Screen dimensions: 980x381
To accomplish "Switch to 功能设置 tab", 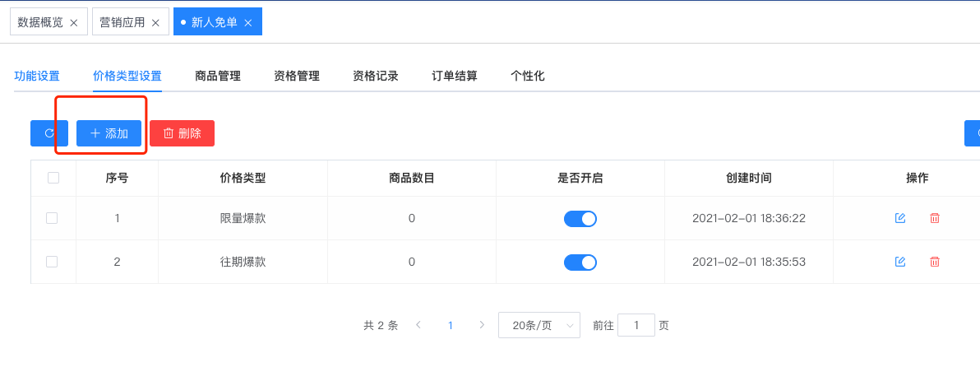I will tap(37, 77).
